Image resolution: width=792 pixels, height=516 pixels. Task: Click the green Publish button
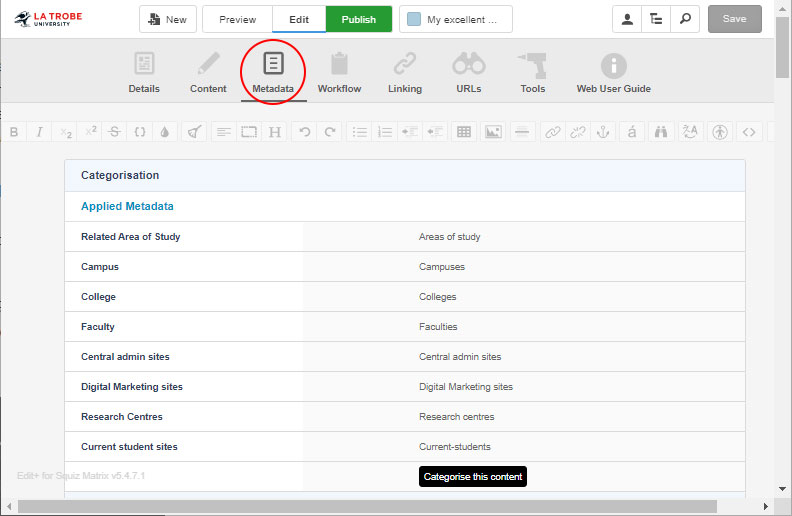pyautogui.click(x=358, y=19)
